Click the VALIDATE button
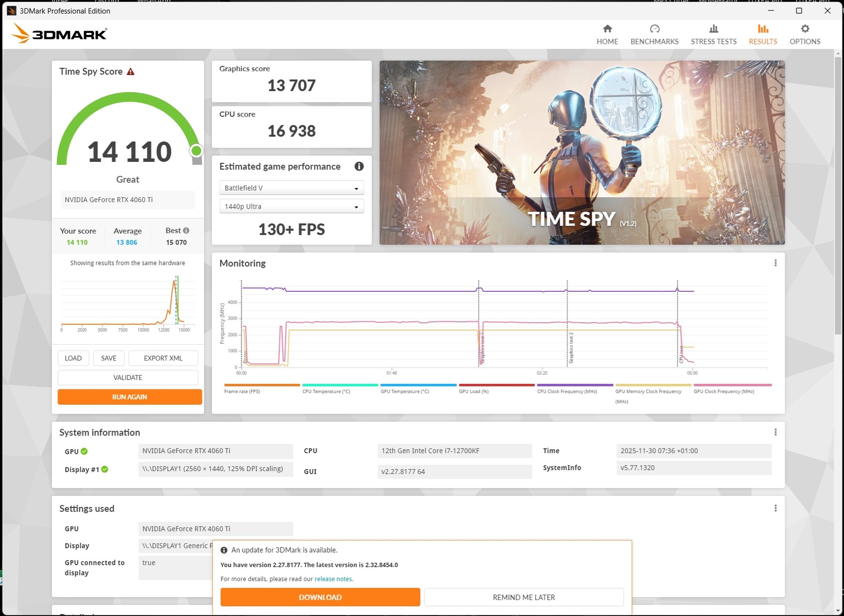Image resolution: width=844 pixels, height=616 pixels. 128,377
